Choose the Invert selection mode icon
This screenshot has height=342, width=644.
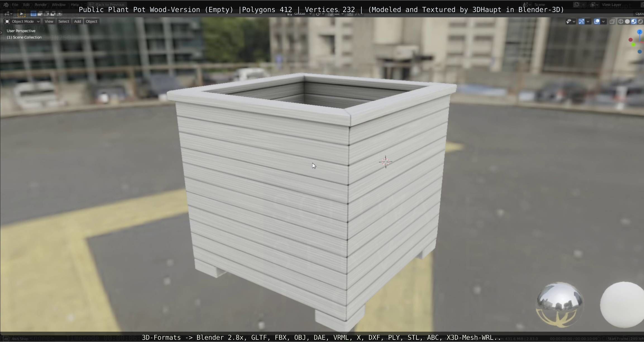click(53, 13)
